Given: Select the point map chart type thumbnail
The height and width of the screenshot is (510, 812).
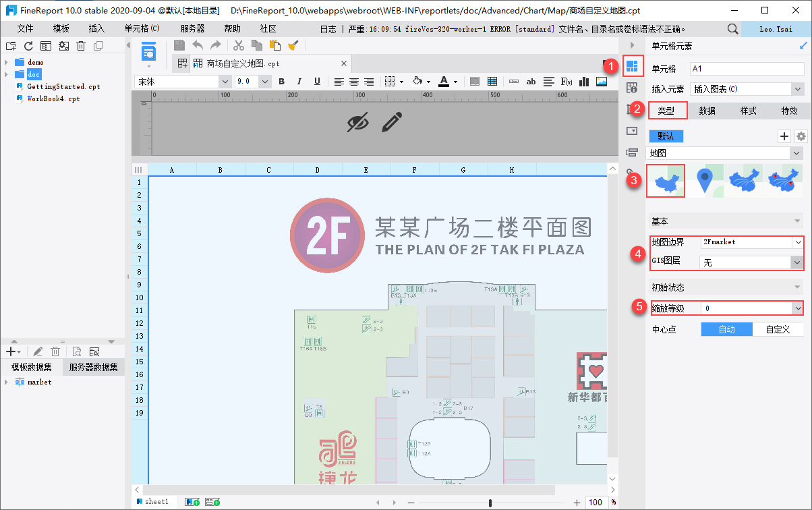Looking at the screenshot, I should pyautogui.click(x=705, y=181).
